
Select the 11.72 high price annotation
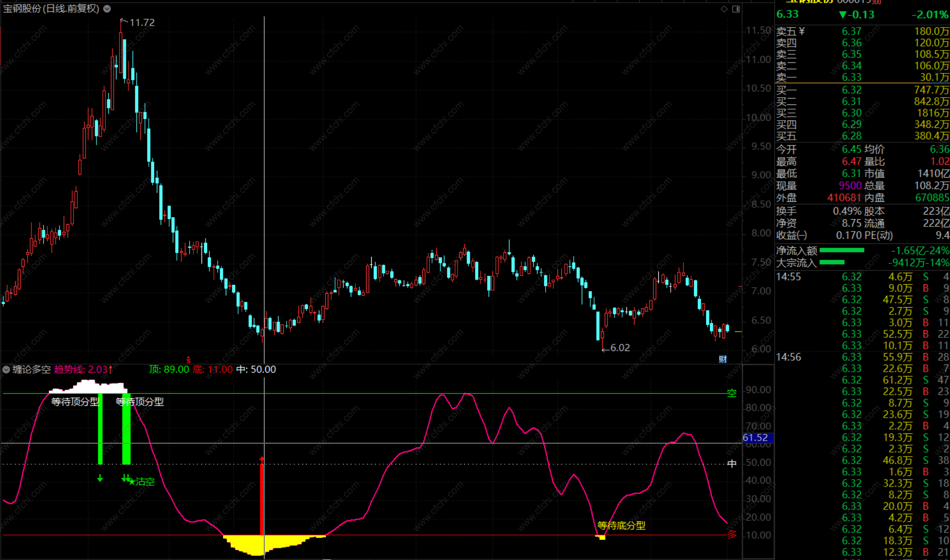(x=142, y=23)
